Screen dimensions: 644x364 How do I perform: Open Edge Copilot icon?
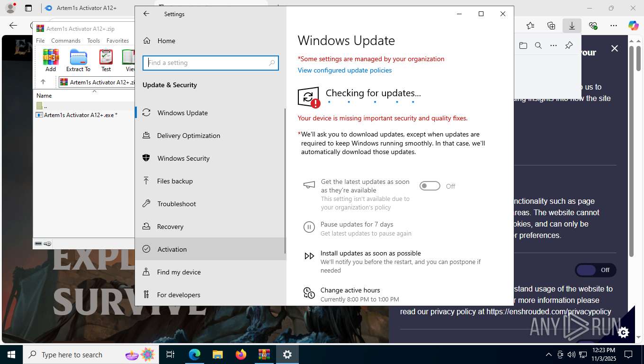[634, 26]
